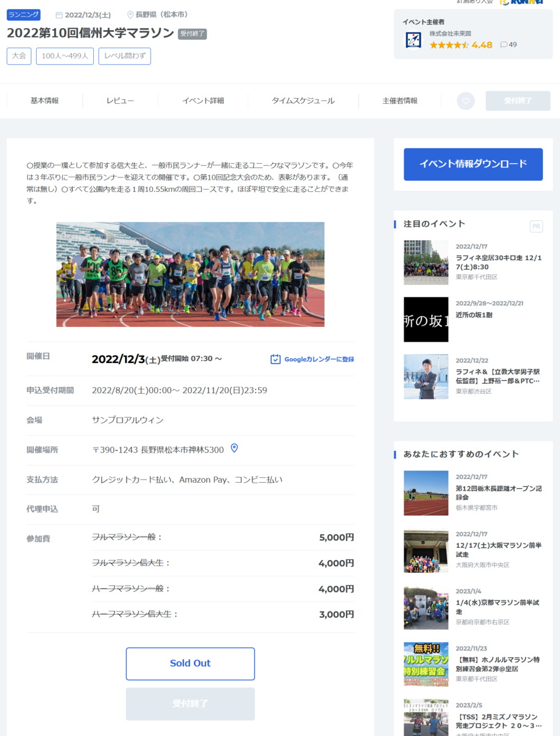The image size is (560, 736).
Task: Click the 近所の坂1耐 event title
Action: pyautogui.click(x=474, y=315)
